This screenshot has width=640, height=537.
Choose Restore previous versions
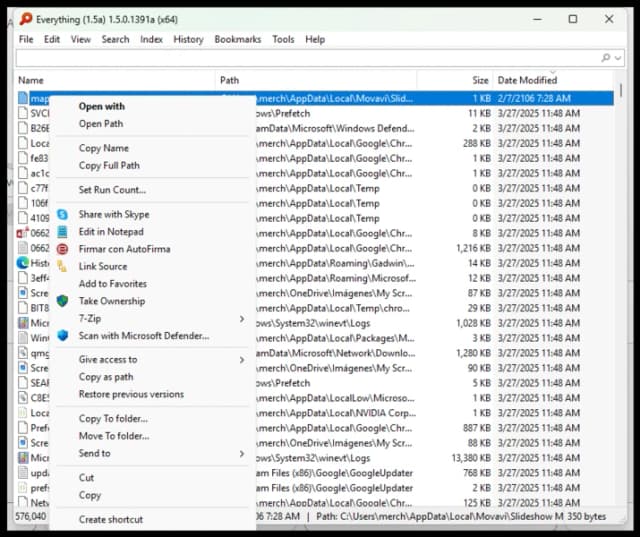tap(131, 394)
